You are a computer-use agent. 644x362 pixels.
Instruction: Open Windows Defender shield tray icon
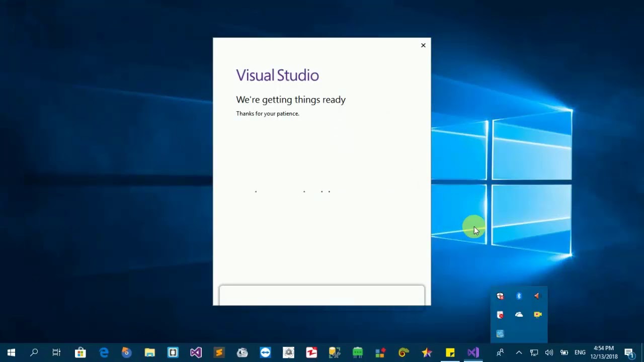(x=500, y=296)
